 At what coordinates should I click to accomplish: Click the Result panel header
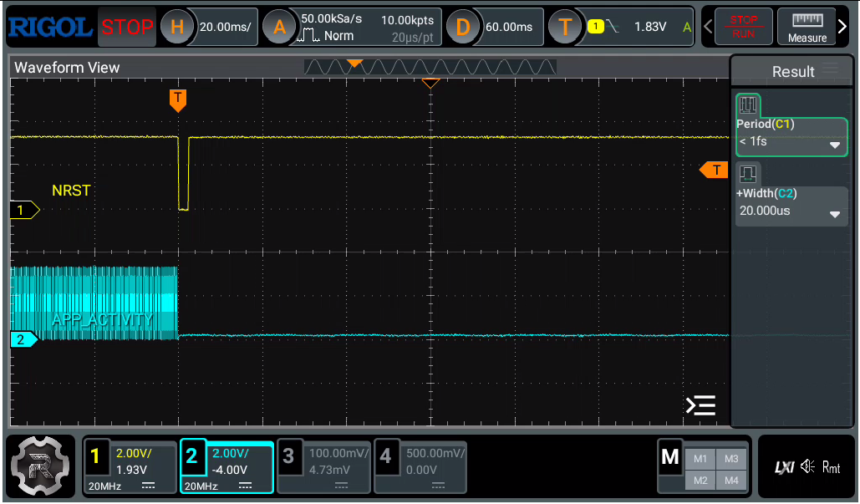click(x=792, y=71)
